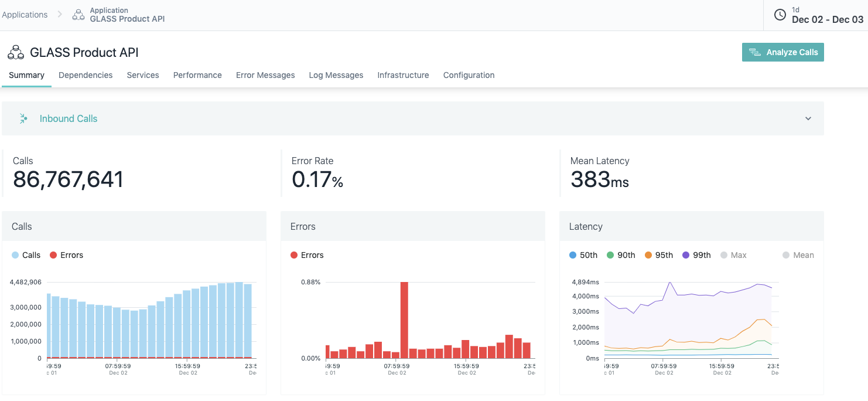Go to the Configuration tab

469,75
